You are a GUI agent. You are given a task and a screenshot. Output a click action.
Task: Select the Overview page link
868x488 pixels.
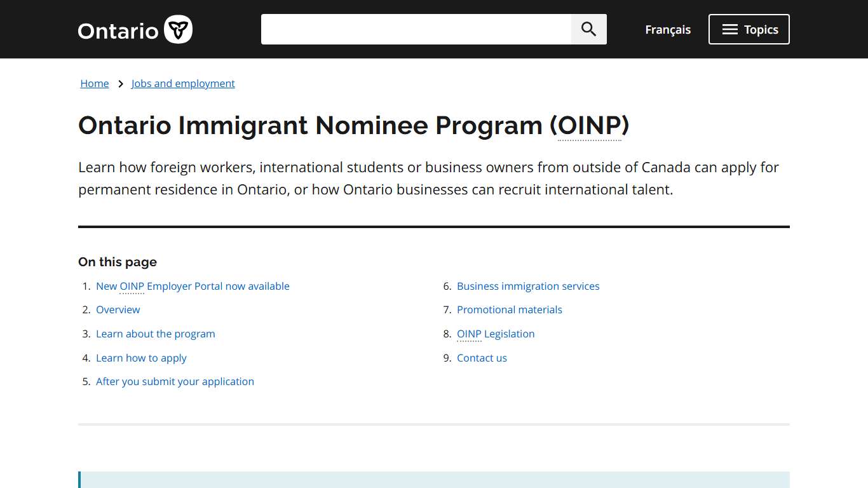pos(118,309)
